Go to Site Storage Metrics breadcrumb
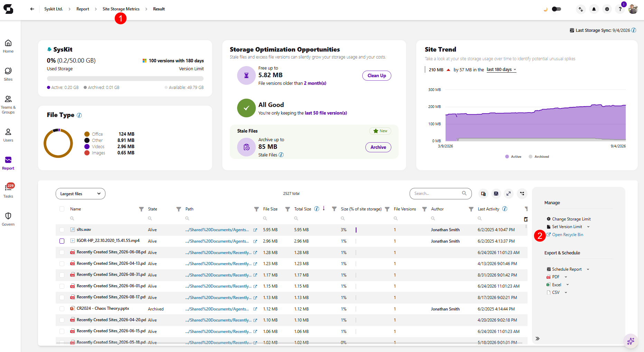The width and height of the screenshot is (644, 352). click(121, 9)
